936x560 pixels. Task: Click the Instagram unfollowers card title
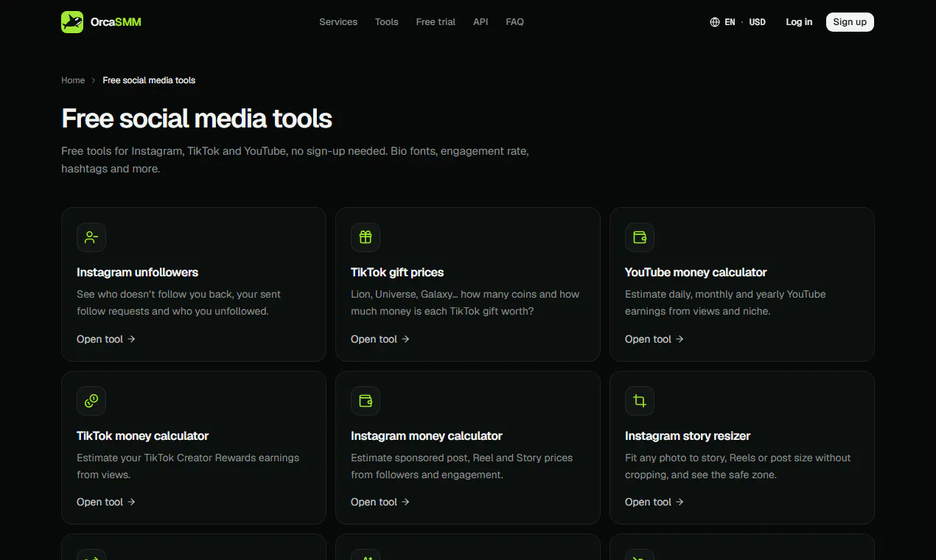pos(138,273)
